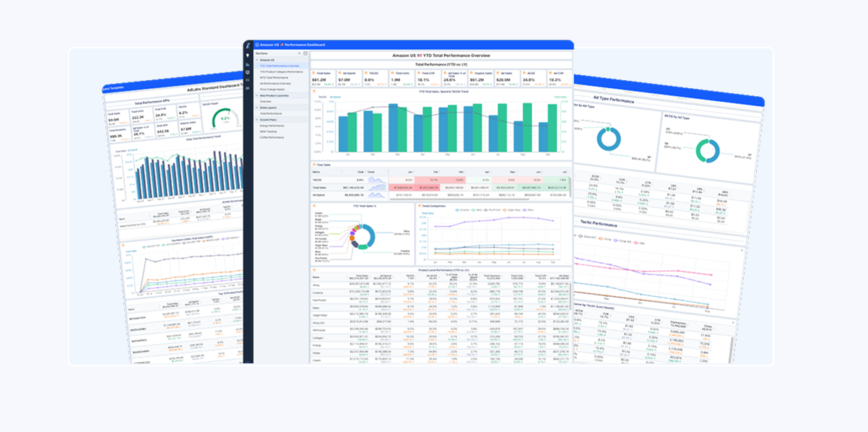Click the TACOS sparkline in the Time Table
This screenshot has height=432, width=868.
click(376, 180)
